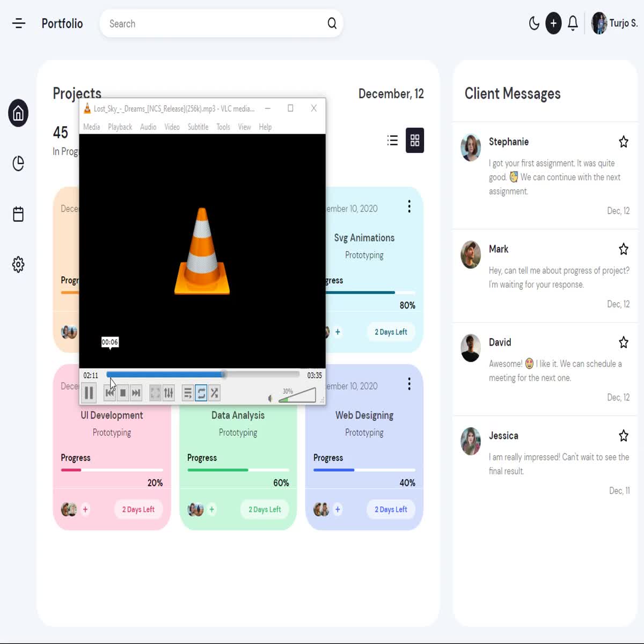Open notifications via the bell icon
The height and width of the screenshot is (644, 644).
572,23
